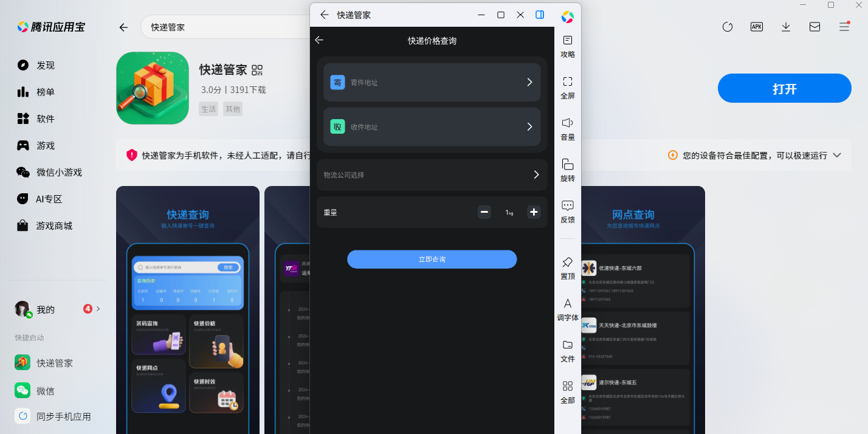Click the store back arrow beside the search box

coord(123,27)
